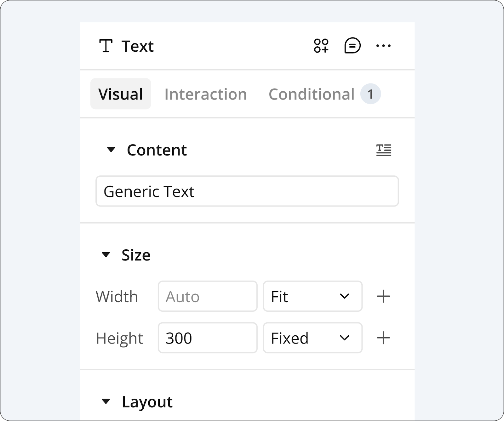Open the Width Fit dropdown
Screen dimensions: 504x421
312,296
